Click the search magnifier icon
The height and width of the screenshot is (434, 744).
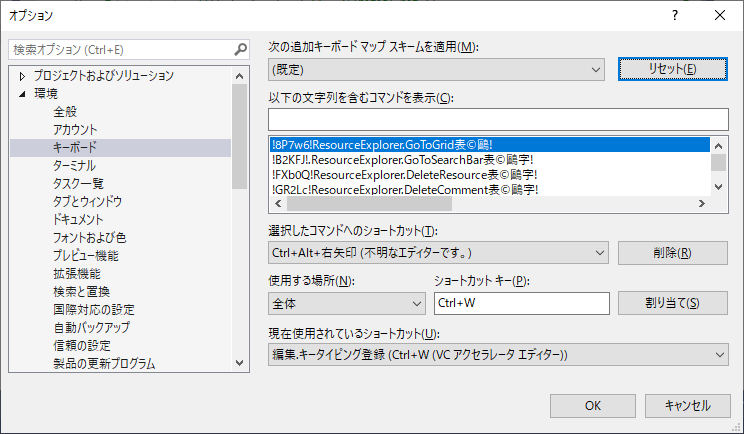pos(240,49)
